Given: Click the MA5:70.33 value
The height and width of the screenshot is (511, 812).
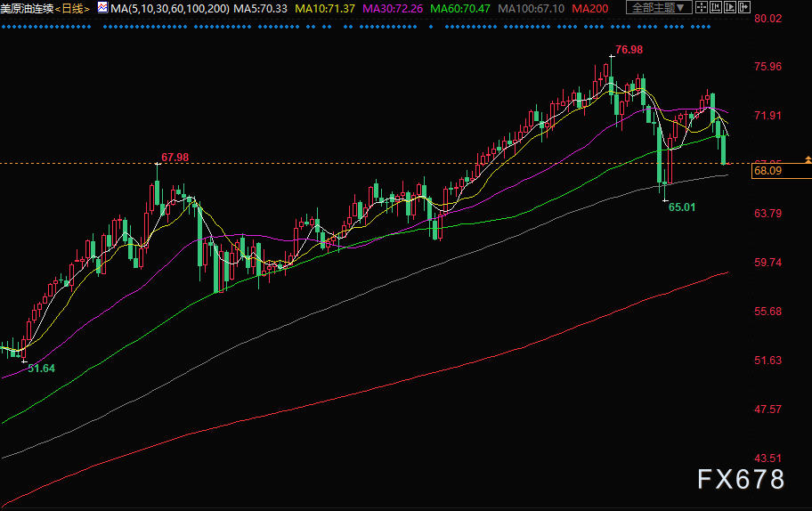Looking at the screenshot, I should click(261, 9).
